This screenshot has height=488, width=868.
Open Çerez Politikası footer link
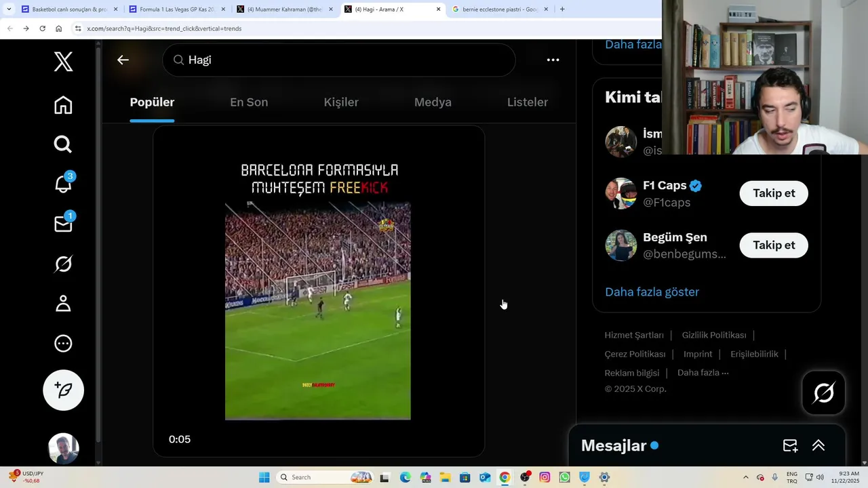635,354
